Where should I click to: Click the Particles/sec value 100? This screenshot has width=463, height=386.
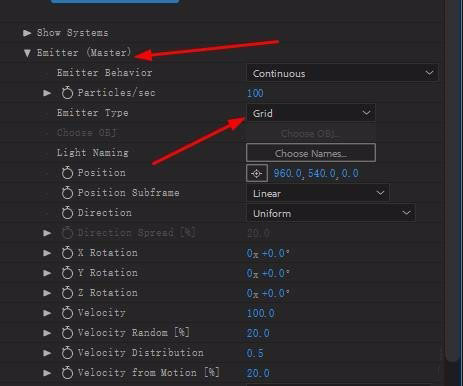coord(255,93)
